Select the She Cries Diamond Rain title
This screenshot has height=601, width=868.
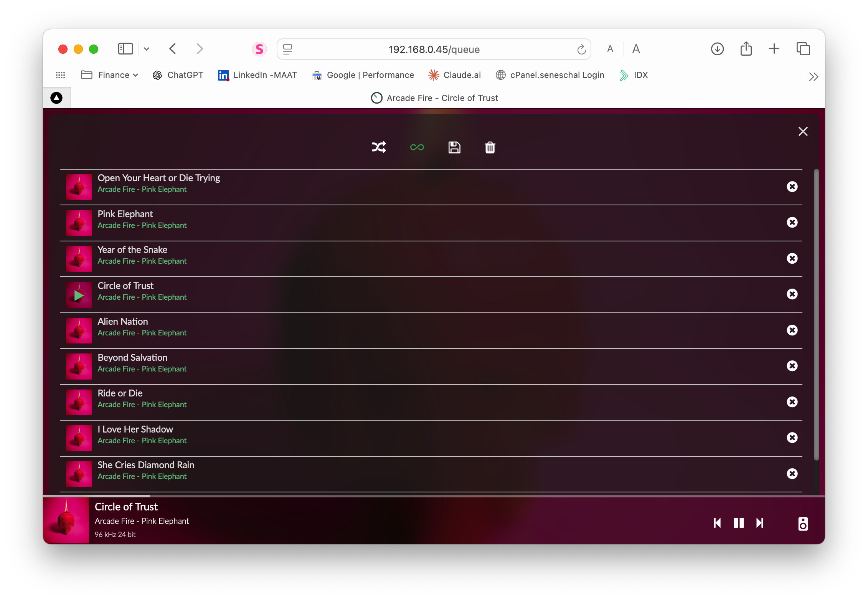(146, 465)
